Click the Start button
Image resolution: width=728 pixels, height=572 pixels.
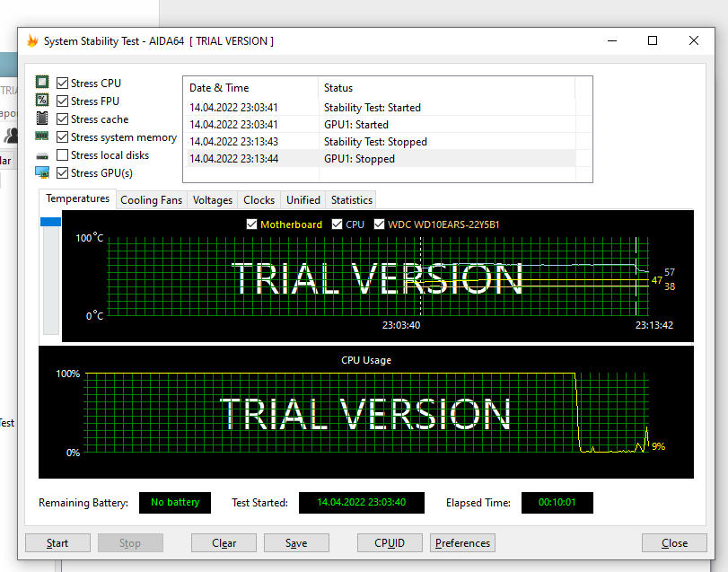57,542
